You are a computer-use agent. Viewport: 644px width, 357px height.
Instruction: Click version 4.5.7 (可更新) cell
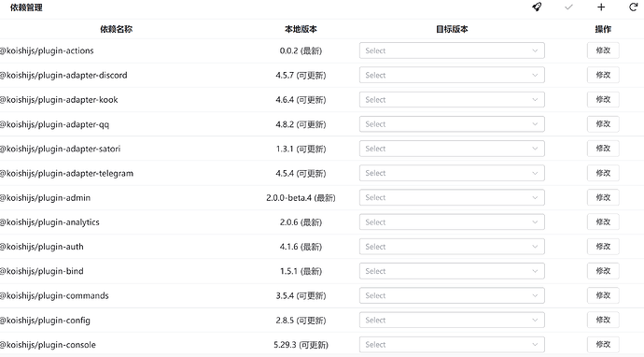[301, 76]
